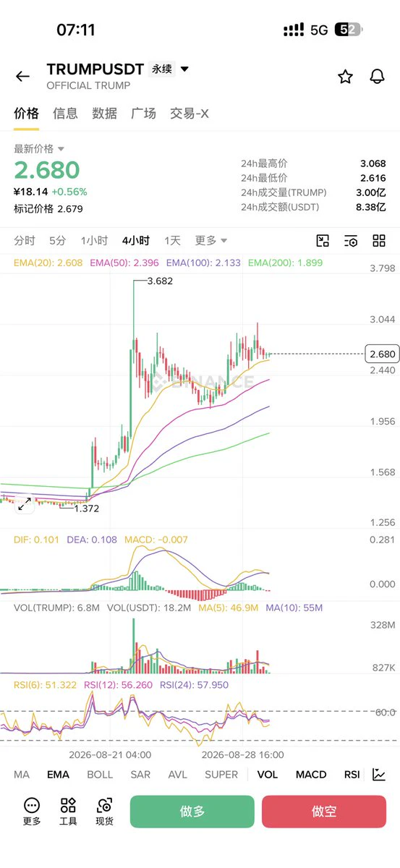Screen dimensions: 400x868
Task: Tap the 标记价格 2.679 text
Action: [48, 208]
